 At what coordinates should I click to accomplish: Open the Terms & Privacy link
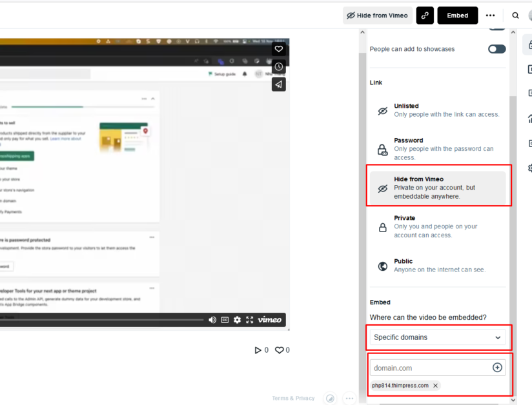pyautogui.click(x=293, y=398)
